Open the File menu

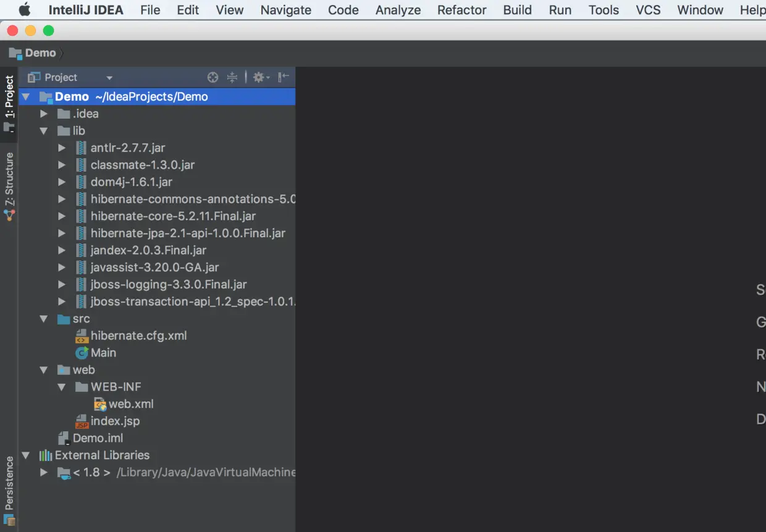pos(150,10)
